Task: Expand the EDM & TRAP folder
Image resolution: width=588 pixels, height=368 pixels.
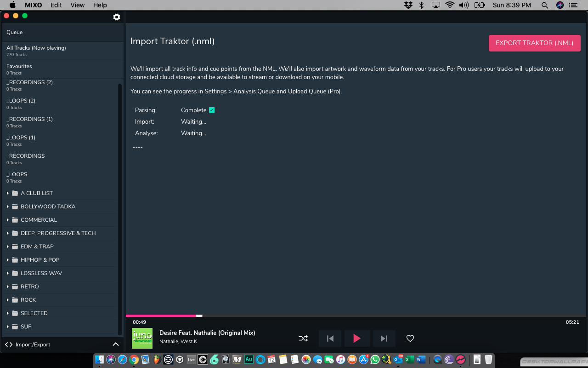Action: (8, 247)
